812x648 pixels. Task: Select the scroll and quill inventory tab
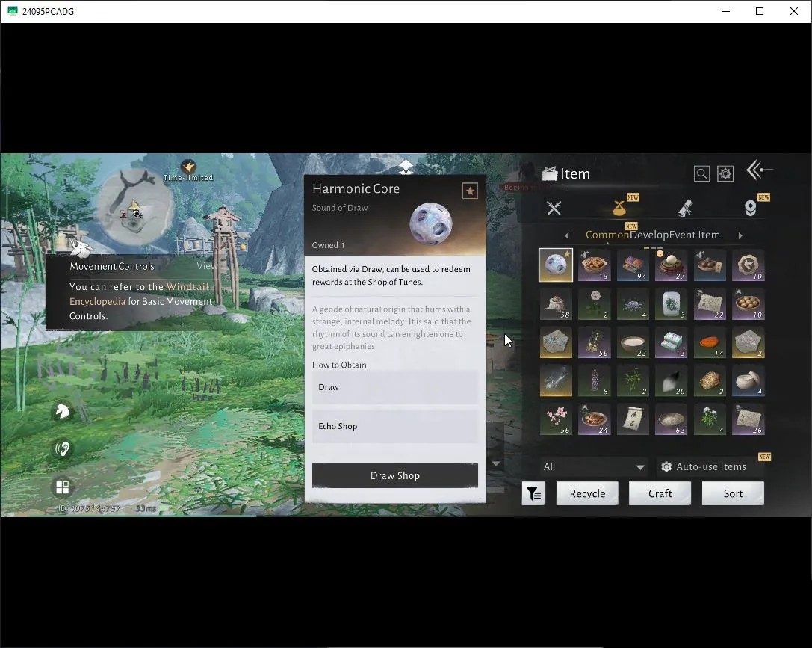tap(685, 209)
